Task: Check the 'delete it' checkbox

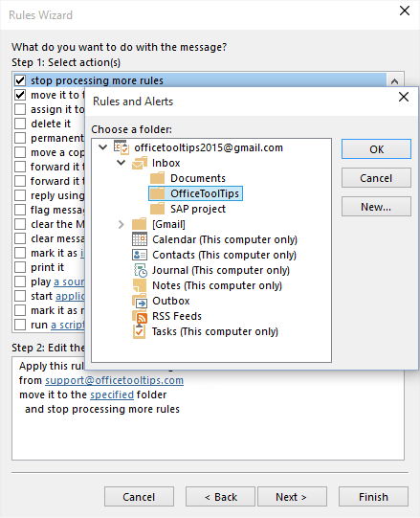Action: tap(20, 124)
